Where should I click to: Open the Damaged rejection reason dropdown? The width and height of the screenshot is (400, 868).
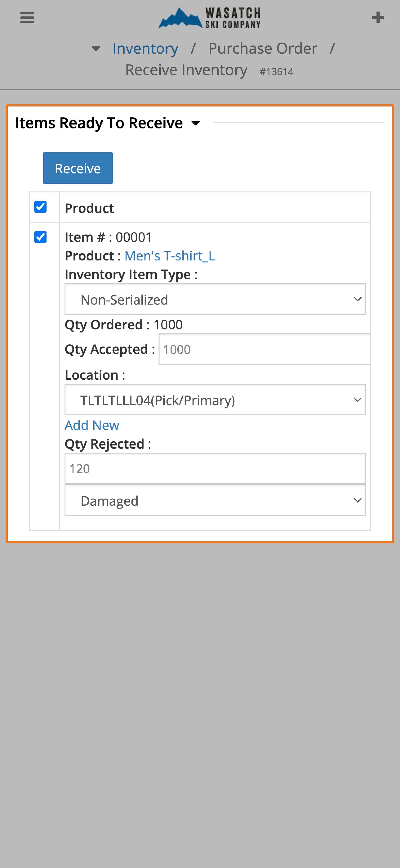pos(215,500)
